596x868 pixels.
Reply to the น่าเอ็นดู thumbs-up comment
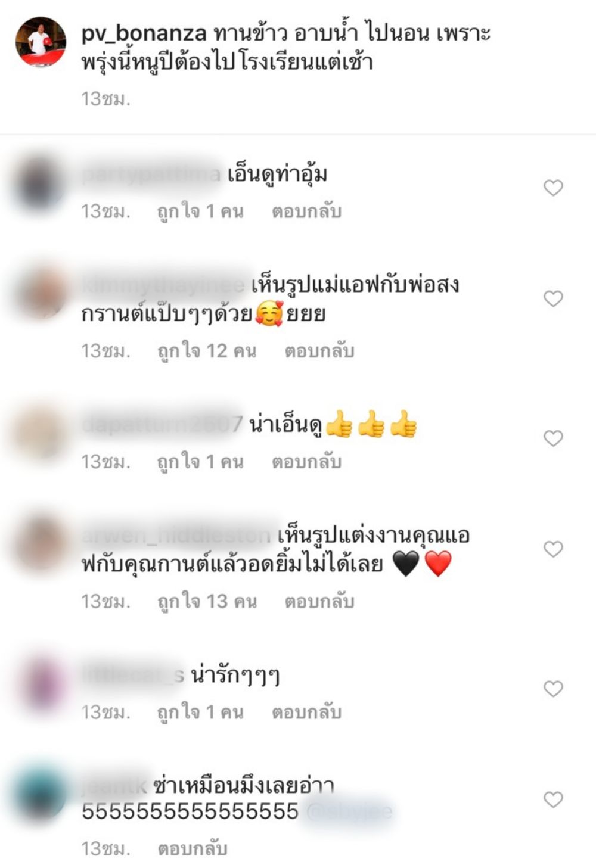(x=306, y=462)
